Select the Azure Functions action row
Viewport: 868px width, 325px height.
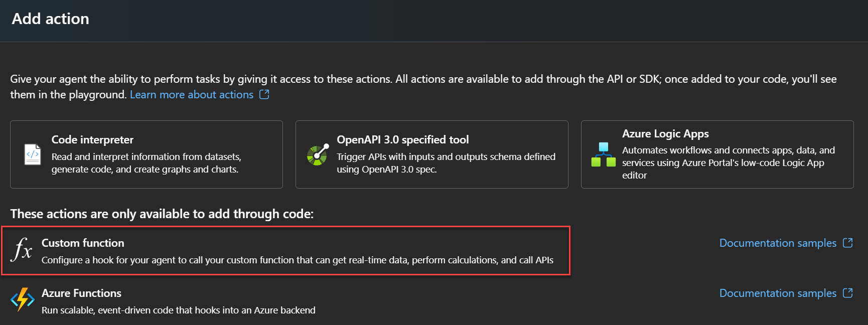tap(286, 300)
